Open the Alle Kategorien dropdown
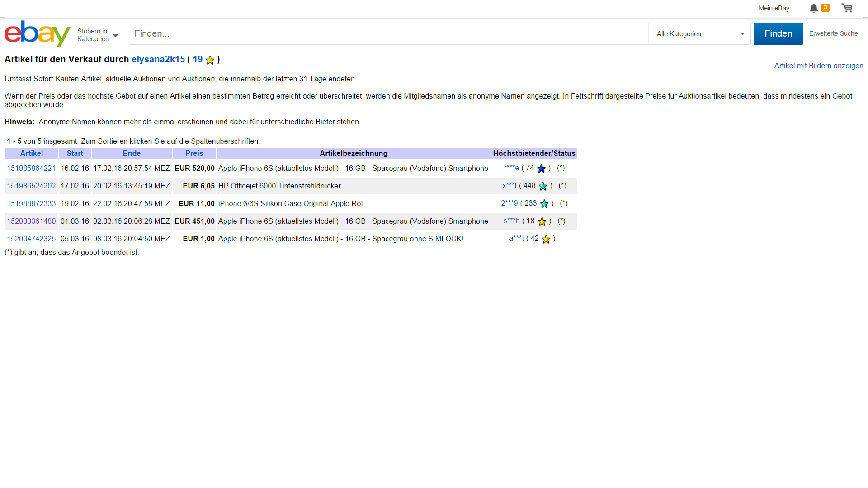The height and width of the screenshot is (488, 868). (699, 34)
